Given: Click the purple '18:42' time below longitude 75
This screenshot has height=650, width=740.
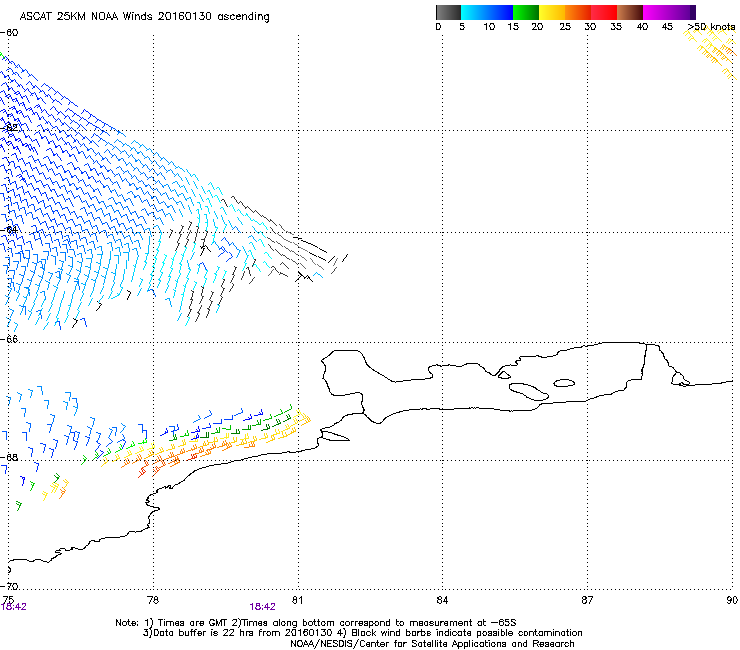Looking at the screenshot, I should (14, 607).
